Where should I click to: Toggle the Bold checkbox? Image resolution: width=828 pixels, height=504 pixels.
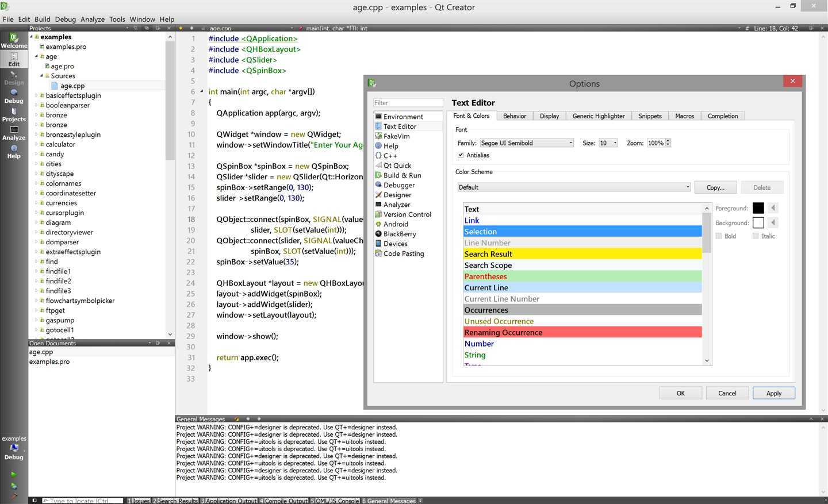tap(719, 236)
